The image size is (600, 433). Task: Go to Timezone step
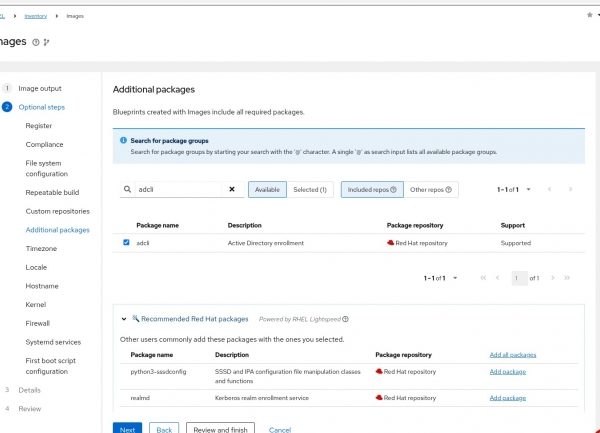click(41, 249)
